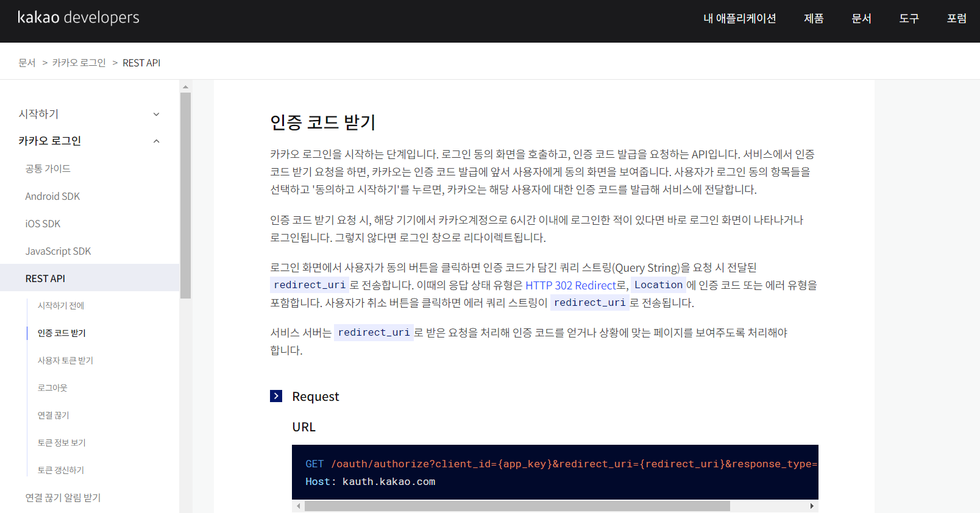Image resolution: width=980 pixels, height=513 pixels.
Task: Click the Location inline code term
Action: (x=658, y=285)
